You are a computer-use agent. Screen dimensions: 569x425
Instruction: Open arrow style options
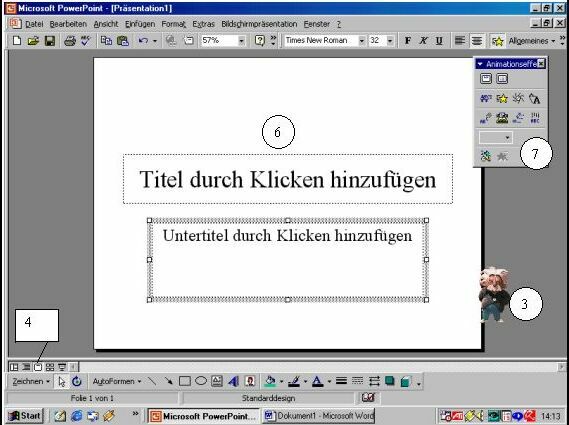374,381
